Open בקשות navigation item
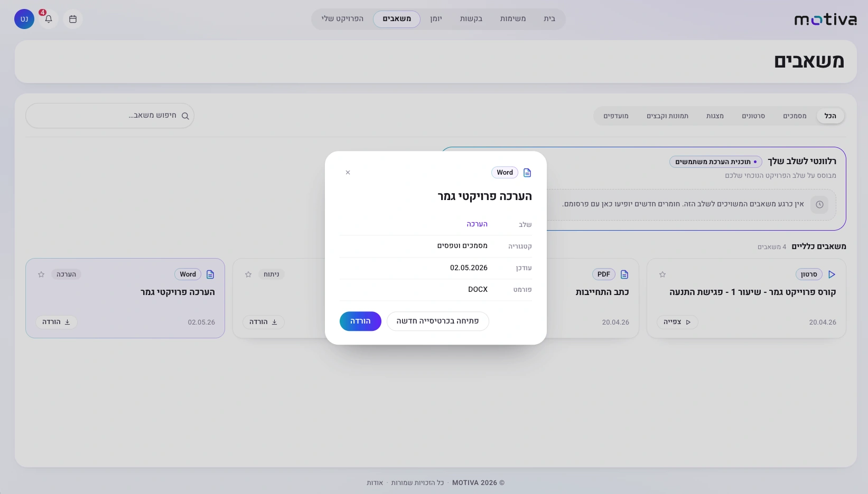This screenshot has width=868, height=494. click(471, 19)
